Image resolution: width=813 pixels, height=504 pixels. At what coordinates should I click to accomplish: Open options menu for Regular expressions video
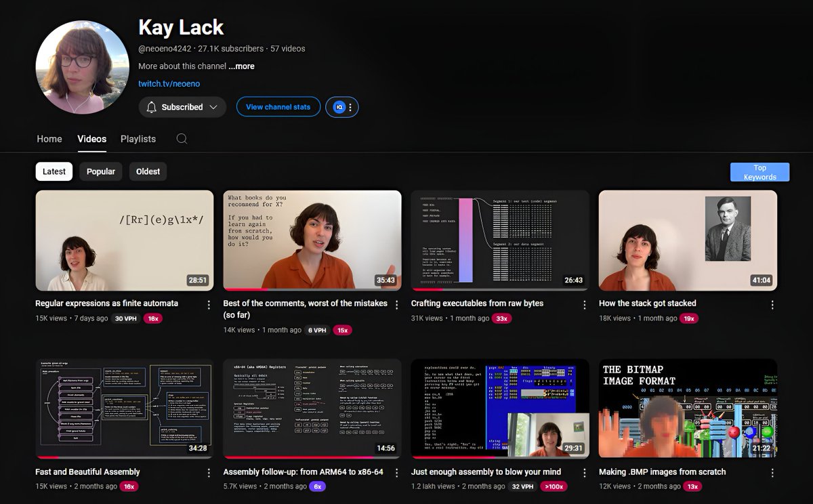click(209, 305)
